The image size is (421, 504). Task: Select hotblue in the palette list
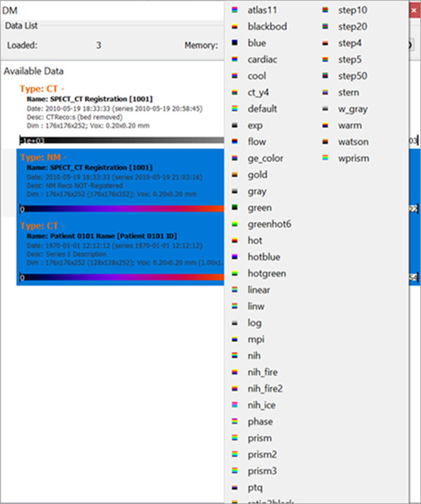(x=263, y=257)
